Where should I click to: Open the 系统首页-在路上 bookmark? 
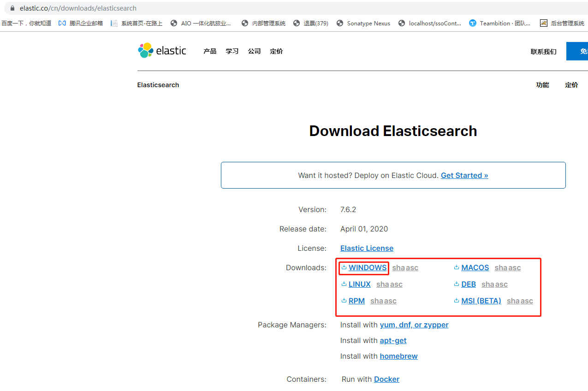click(137, 23)
